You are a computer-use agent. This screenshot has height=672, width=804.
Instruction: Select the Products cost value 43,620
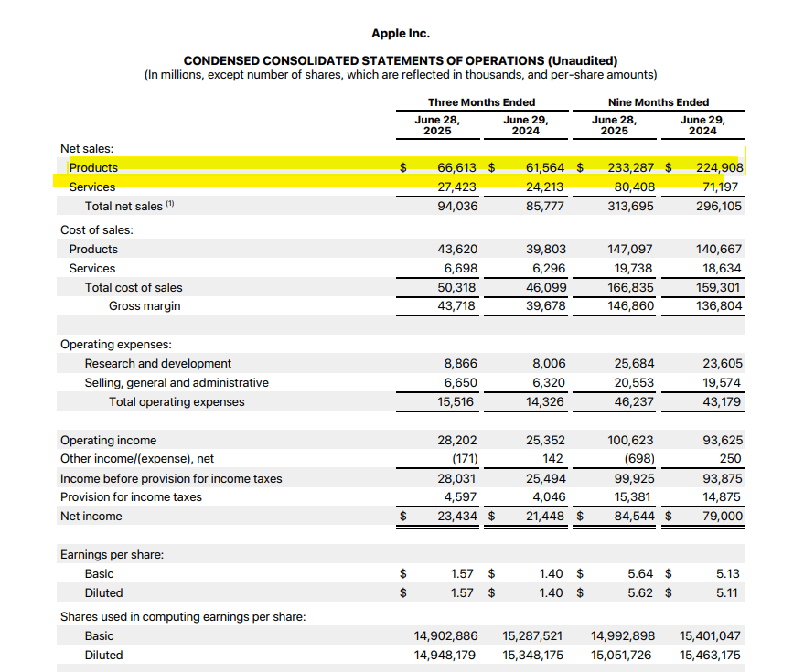[457, 249]
